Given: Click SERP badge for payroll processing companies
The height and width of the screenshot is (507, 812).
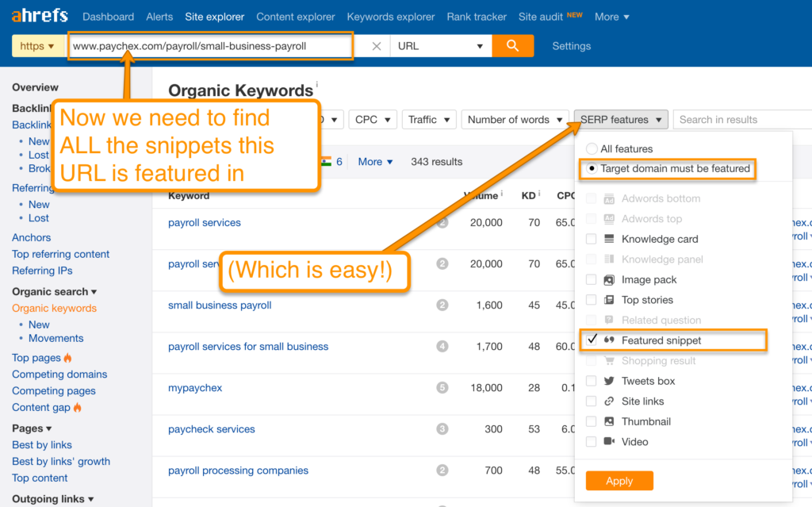Looking at the screenshot, I should point(442,471).
